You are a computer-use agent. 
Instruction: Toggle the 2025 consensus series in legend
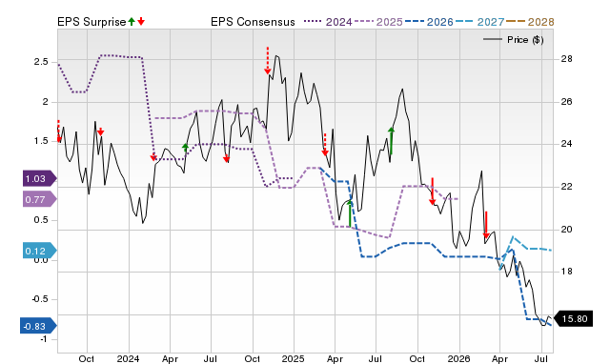pyautogui.click(x=378, y=22)
